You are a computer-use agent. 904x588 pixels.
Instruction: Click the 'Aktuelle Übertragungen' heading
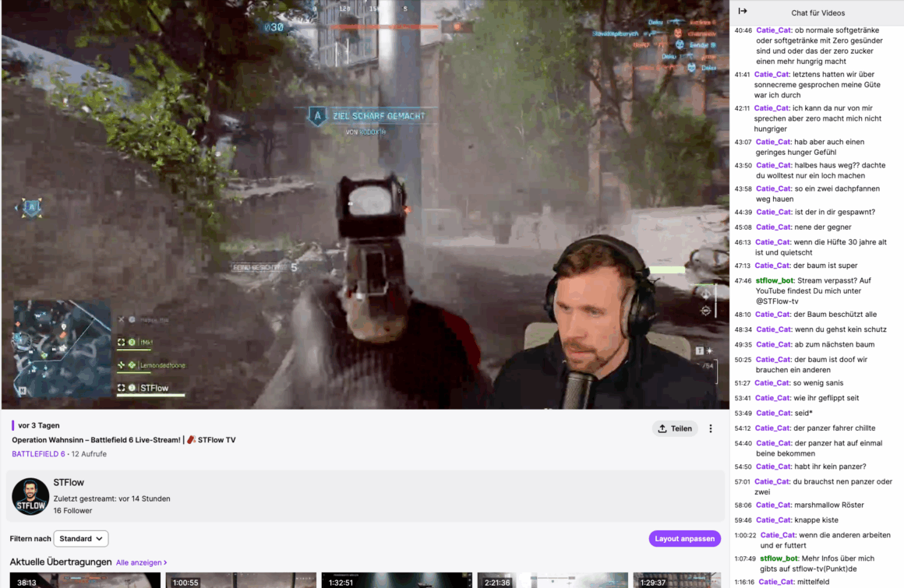click(61, 562)
